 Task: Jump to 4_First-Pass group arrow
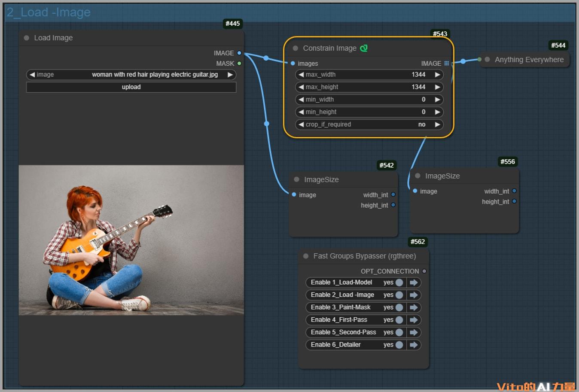click(414, 320)
